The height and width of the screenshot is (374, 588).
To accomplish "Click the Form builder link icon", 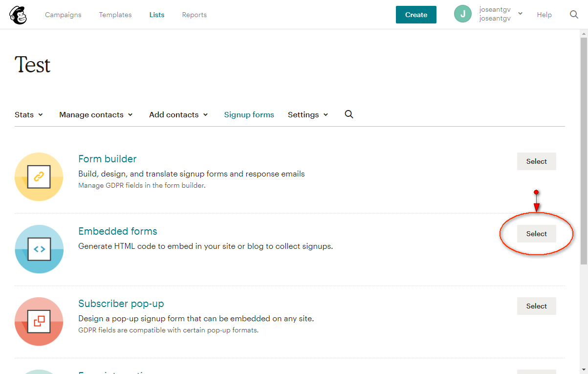I will (x=39, y=177).
